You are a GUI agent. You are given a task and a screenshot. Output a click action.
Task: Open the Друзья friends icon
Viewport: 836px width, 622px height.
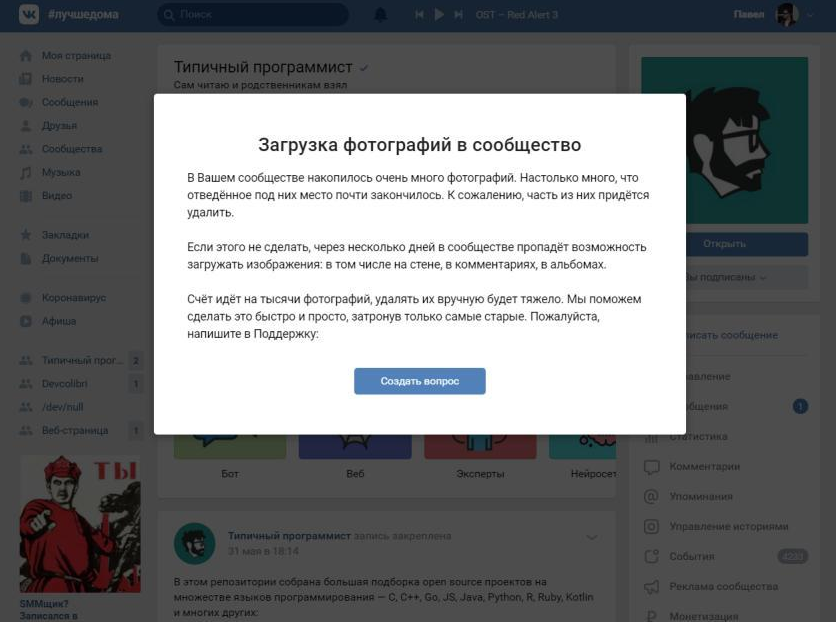click(x=26, y=126)
